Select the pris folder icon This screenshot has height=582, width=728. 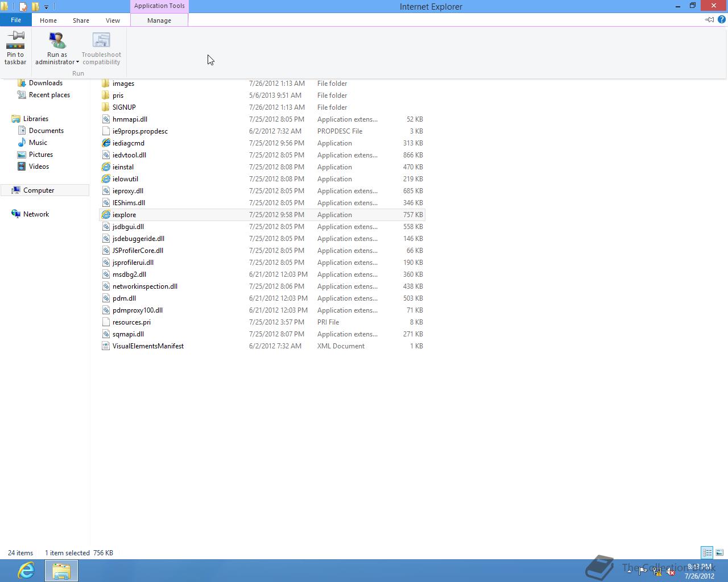click(x=106, y=95)
